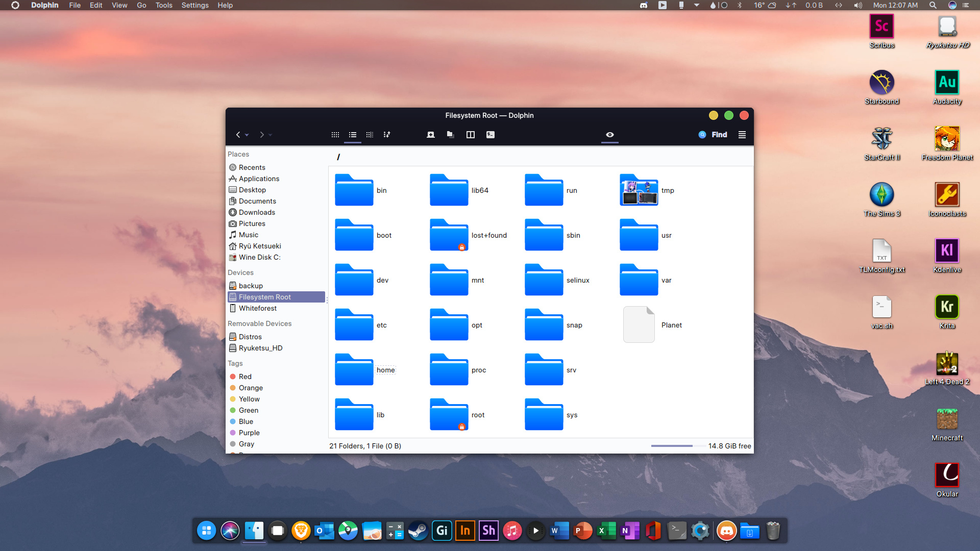Switch to Details view mode
Image resolution: width=980 pixels, height=551 pixels.
click(370, 135)
